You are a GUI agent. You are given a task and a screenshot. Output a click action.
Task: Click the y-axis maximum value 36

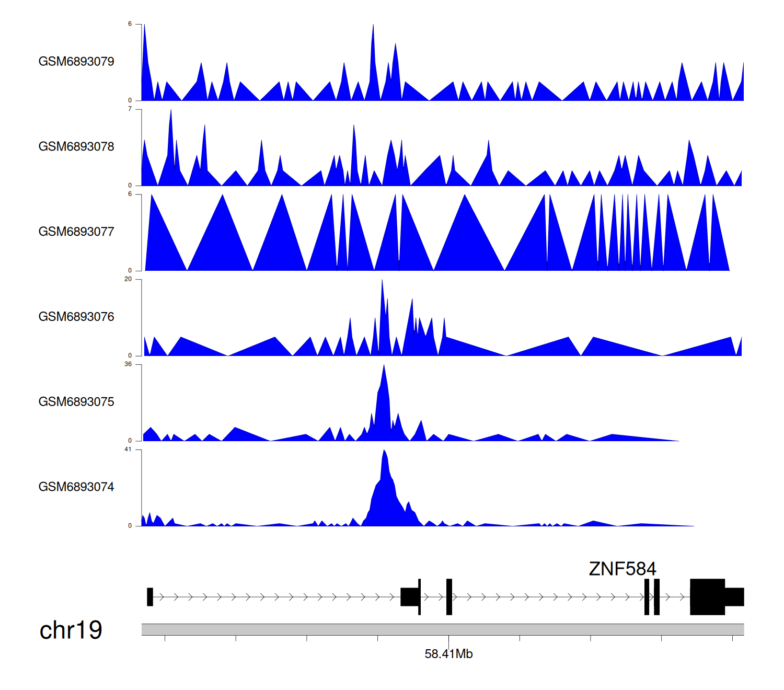(x=128, y=364)
